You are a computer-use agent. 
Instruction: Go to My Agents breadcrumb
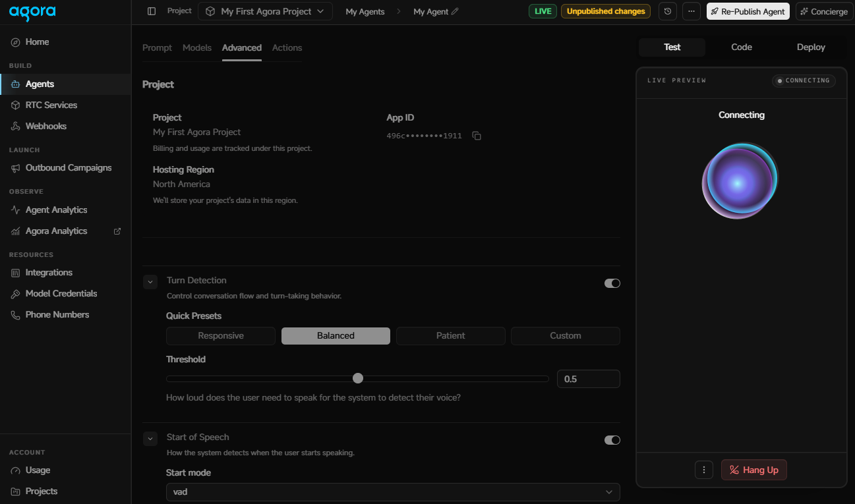pyautogui.click(x=365, y=12)
